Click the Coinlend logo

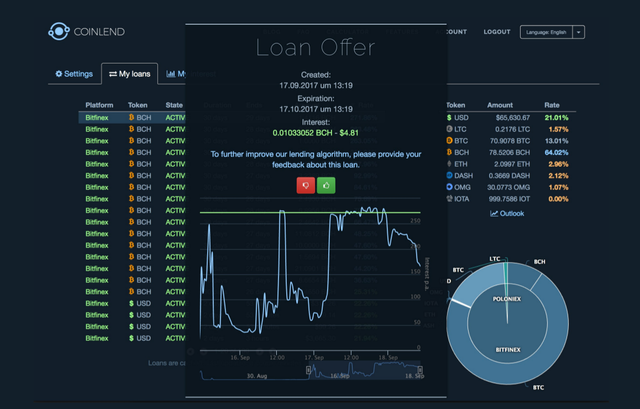click(x=87, y=31)
